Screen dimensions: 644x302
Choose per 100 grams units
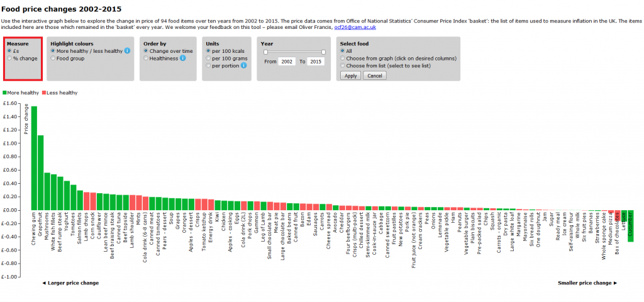coord(209,58)
